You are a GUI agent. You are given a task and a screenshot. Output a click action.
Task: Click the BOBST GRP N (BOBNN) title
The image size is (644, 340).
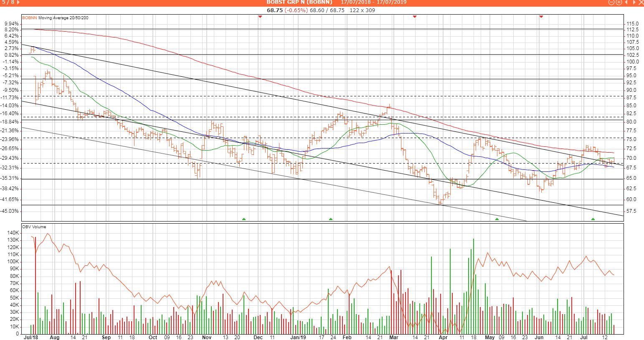coord(299,3)
